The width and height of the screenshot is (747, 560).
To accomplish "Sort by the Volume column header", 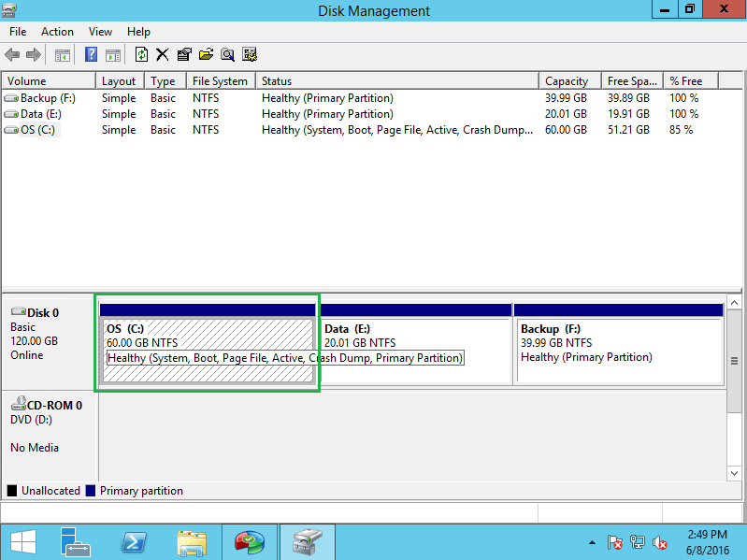I will tap(49, 81).
